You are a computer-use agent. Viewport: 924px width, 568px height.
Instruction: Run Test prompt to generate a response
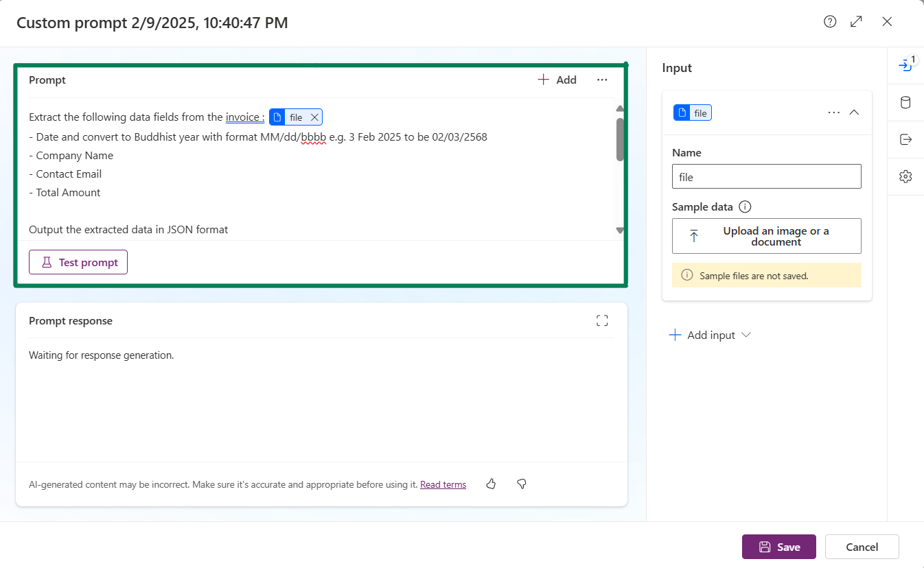78,262
